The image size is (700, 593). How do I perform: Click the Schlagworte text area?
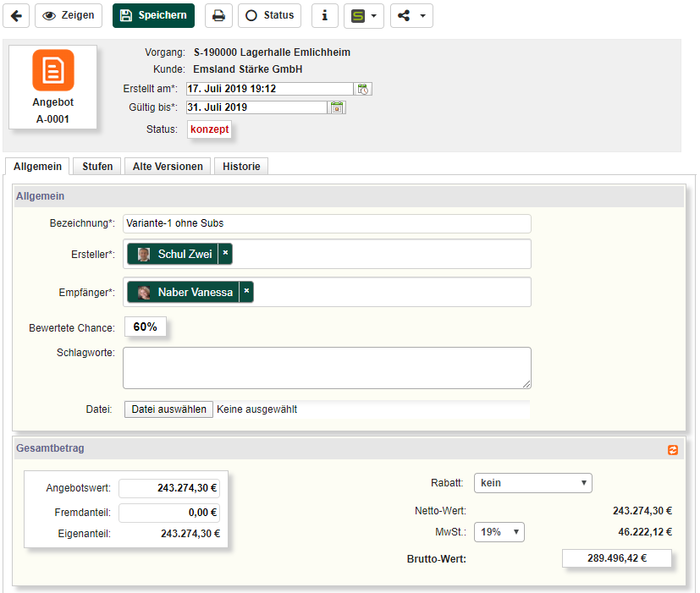[327, 367]
